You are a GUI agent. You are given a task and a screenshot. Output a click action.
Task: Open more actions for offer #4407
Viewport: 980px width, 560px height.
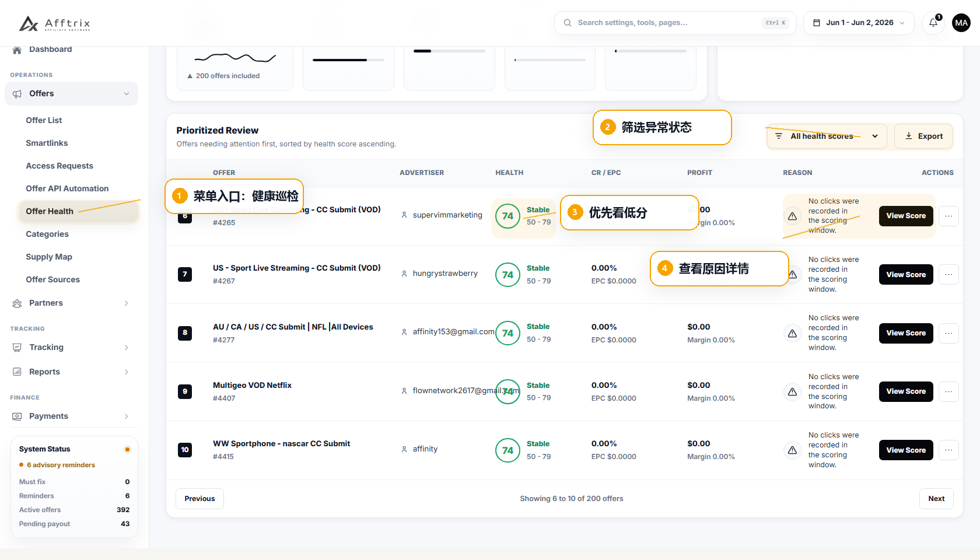pyautogui.click(x=949, y=391)
